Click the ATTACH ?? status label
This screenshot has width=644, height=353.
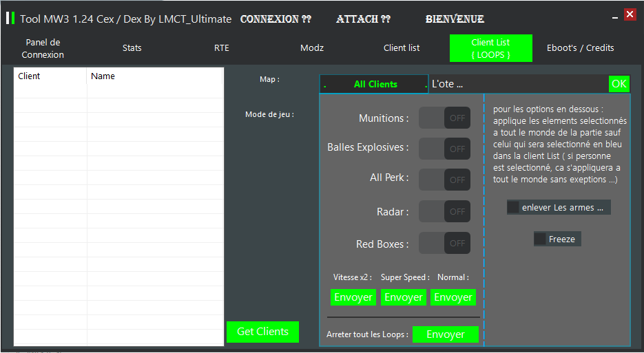pos(364,19)
